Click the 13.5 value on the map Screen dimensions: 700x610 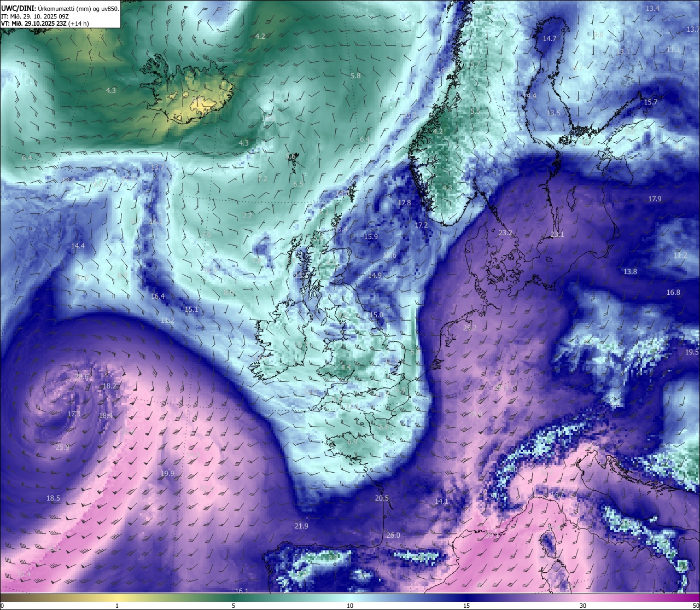[x=553, y=113]
